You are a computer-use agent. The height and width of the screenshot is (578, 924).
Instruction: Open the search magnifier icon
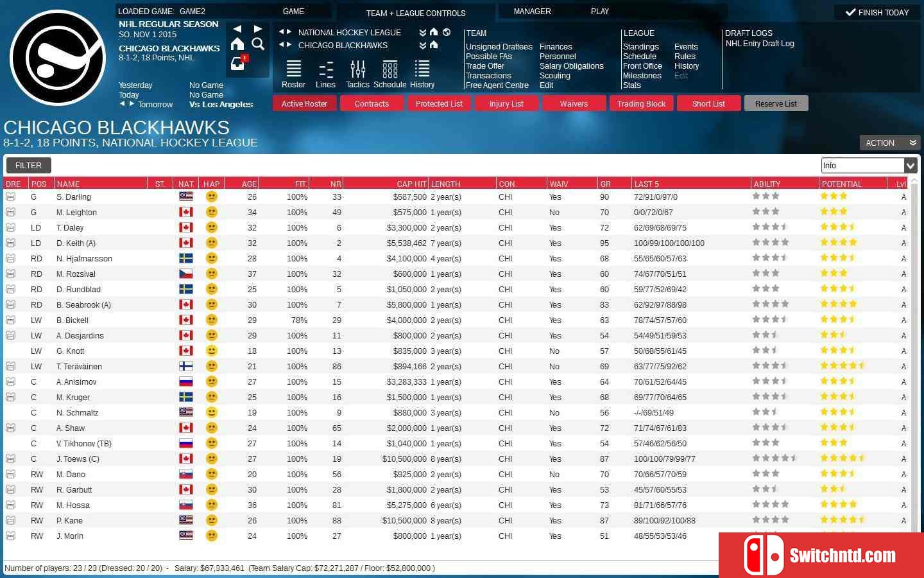pyautogui.click(x=258, y=44)
